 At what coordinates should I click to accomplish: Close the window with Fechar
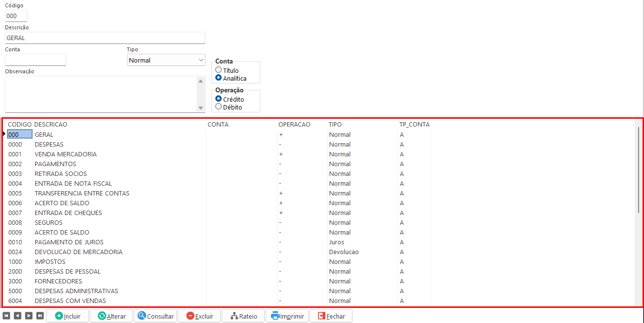pyautogui.click(x=331, y=316)
